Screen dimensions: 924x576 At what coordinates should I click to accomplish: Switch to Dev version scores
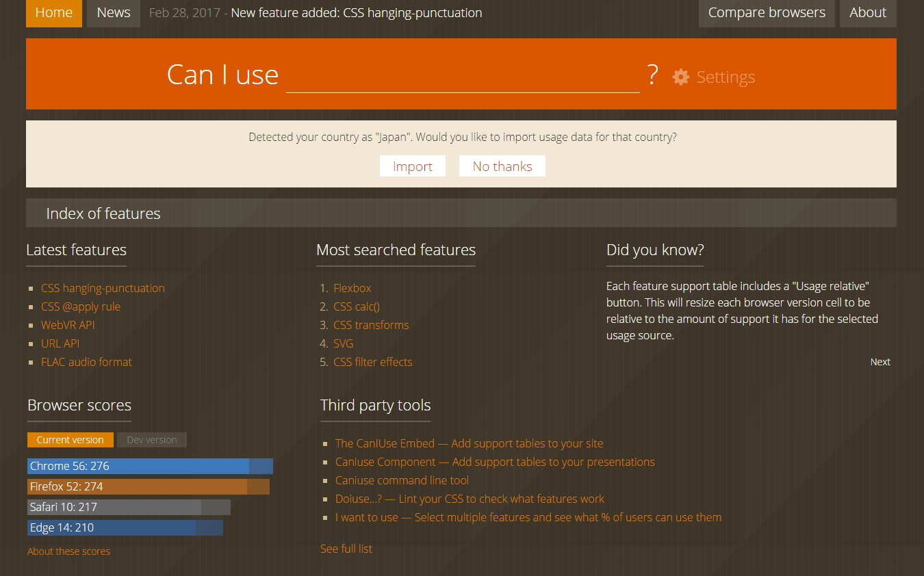click(x=152, y=440)
